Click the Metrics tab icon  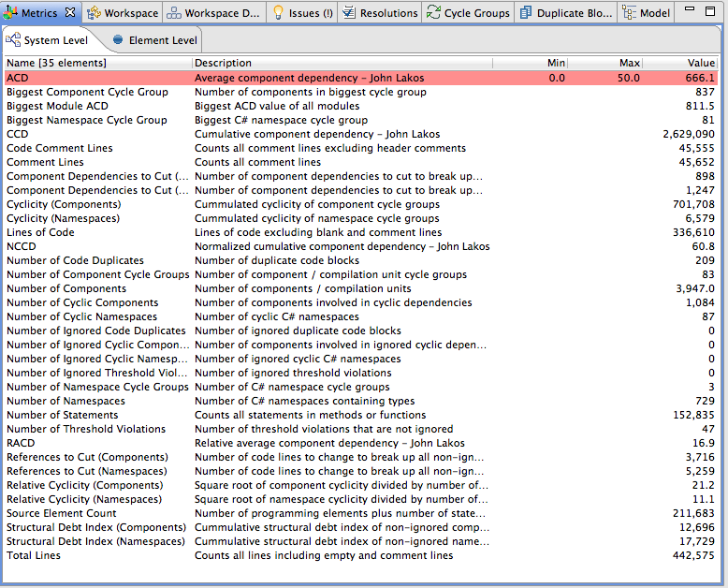[x=10, y=12]
